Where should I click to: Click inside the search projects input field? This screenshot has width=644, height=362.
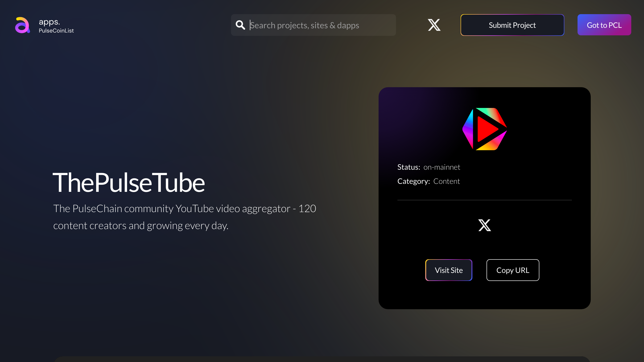pos(313,25)
